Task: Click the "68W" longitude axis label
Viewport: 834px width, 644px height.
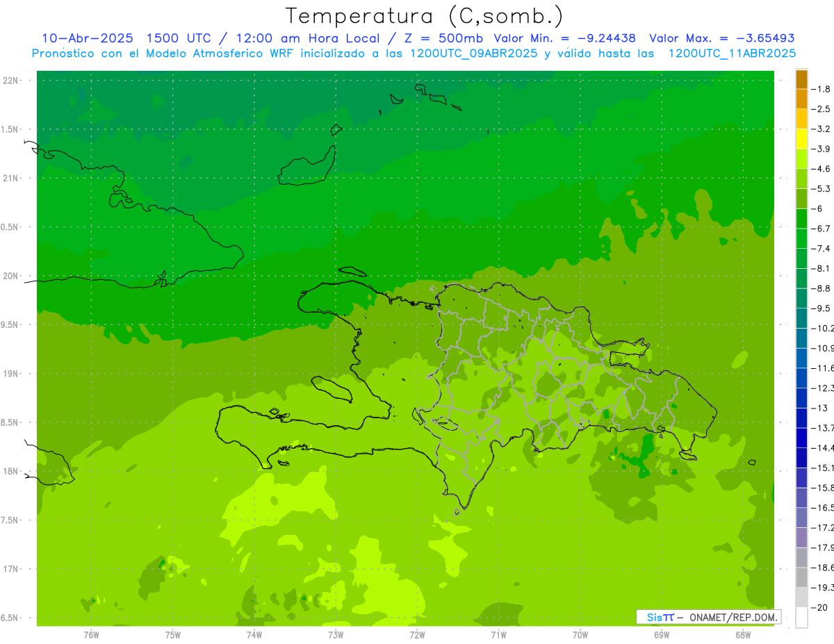Action: click(743, 634)
